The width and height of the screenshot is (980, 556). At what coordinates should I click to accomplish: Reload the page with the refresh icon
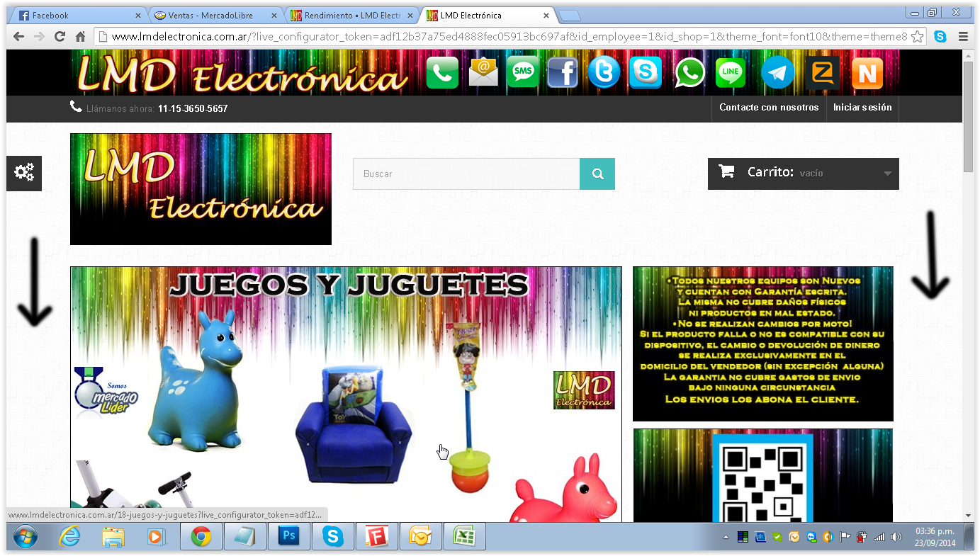(x=60, y=37)
